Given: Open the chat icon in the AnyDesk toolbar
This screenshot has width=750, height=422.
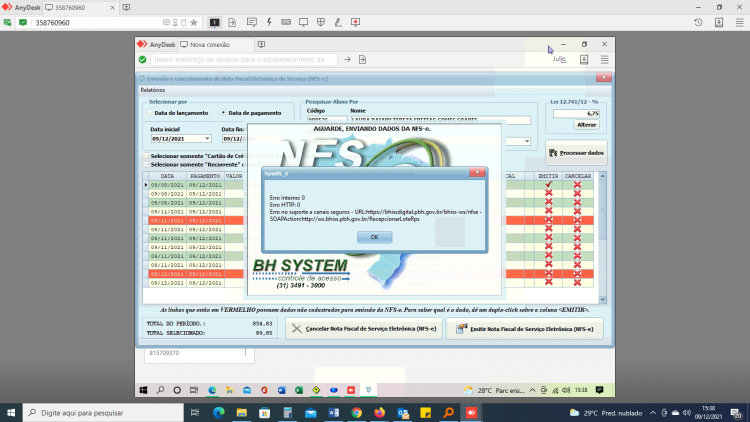Looking at the screenshot, I should pos(252,22).
